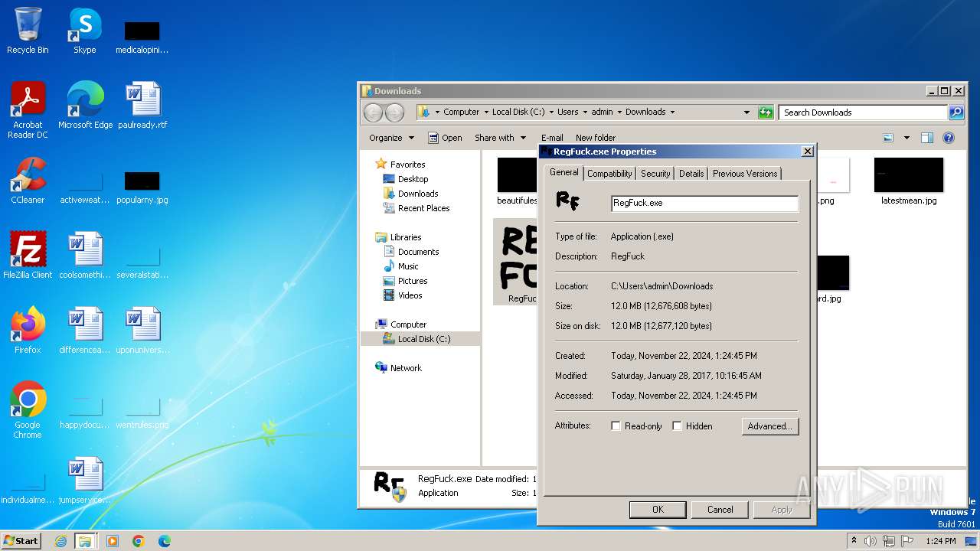Open the Share with dropdown
The image size is (980, 551).
point(501,138)
